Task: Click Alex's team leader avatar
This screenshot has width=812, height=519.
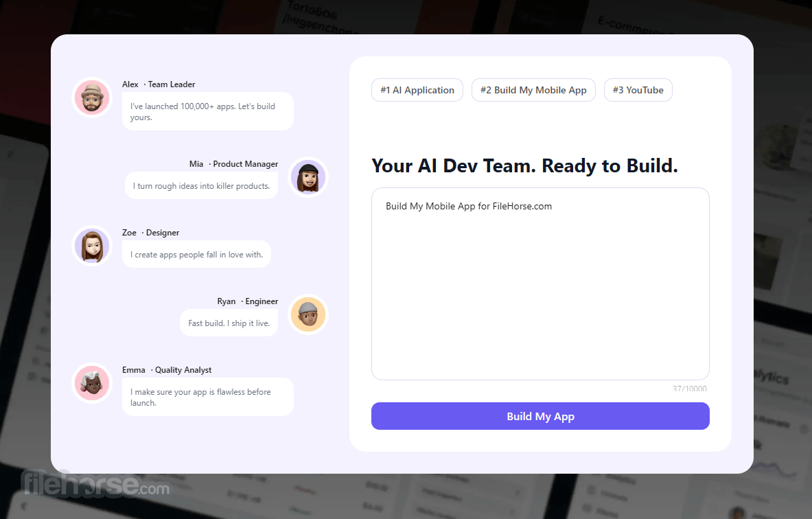Action: pos(92,97)
